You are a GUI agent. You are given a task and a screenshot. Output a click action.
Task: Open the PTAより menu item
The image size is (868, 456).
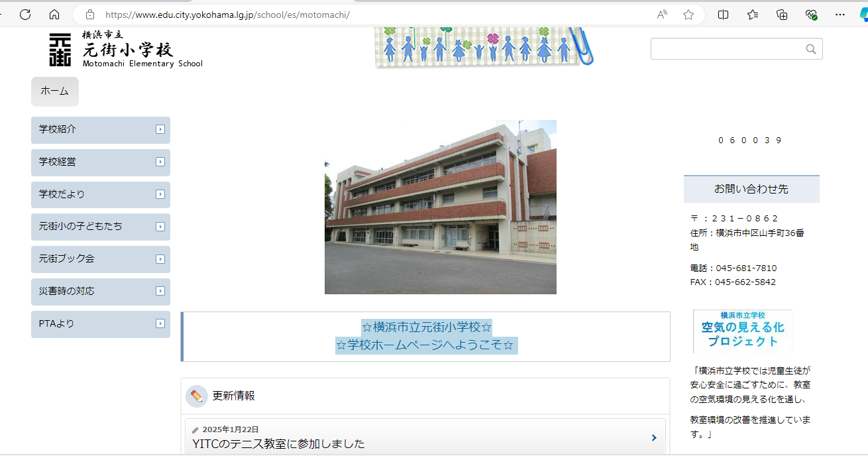(101, 324)
